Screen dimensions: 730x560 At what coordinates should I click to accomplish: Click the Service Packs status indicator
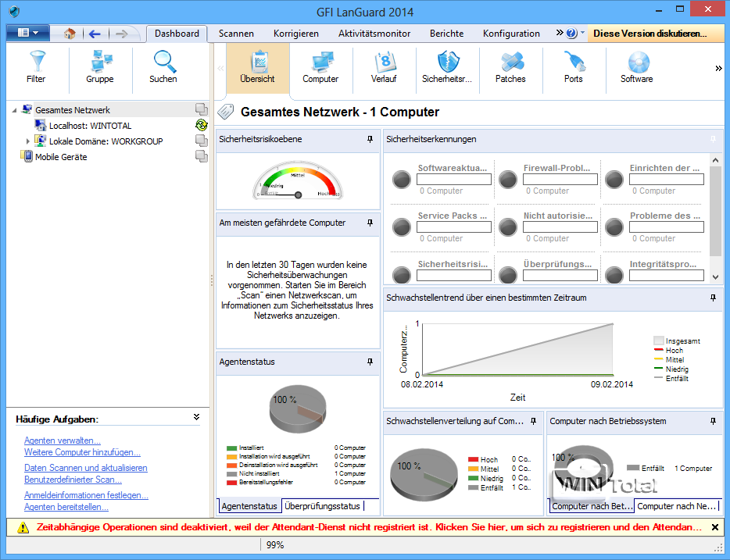(401, 227)
